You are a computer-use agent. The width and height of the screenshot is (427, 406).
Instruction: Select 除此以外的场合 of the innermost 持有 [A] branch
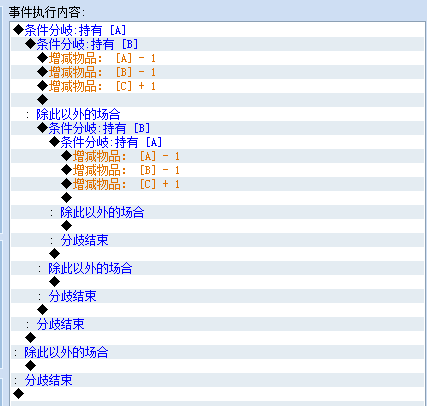coord(217,212)
